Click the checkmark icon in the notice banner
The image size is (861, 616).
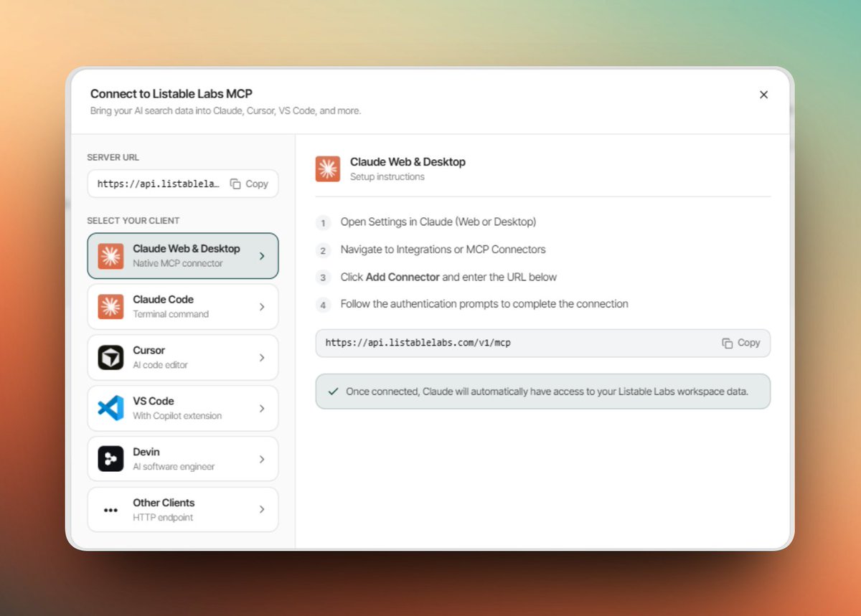332,392
